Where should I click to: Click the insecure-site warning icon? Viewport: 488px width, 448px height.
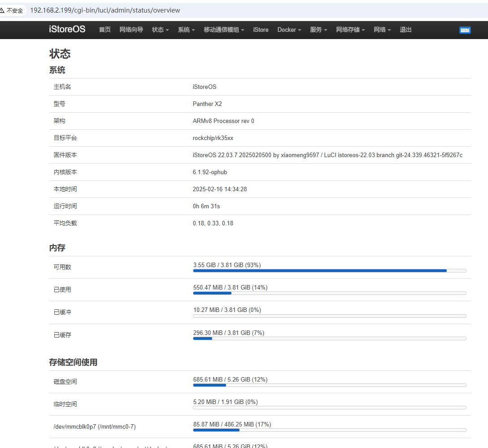[3, 10]
